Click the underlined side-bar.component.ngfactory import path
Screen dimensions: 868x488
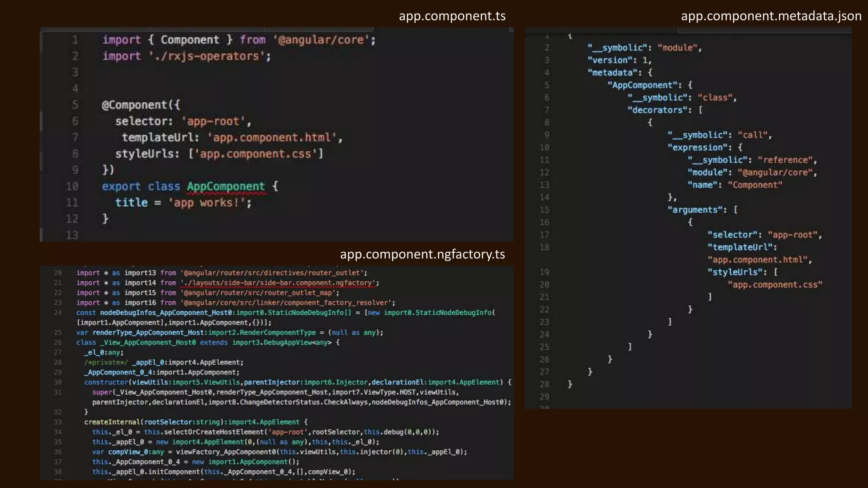(x=278, y=283)
